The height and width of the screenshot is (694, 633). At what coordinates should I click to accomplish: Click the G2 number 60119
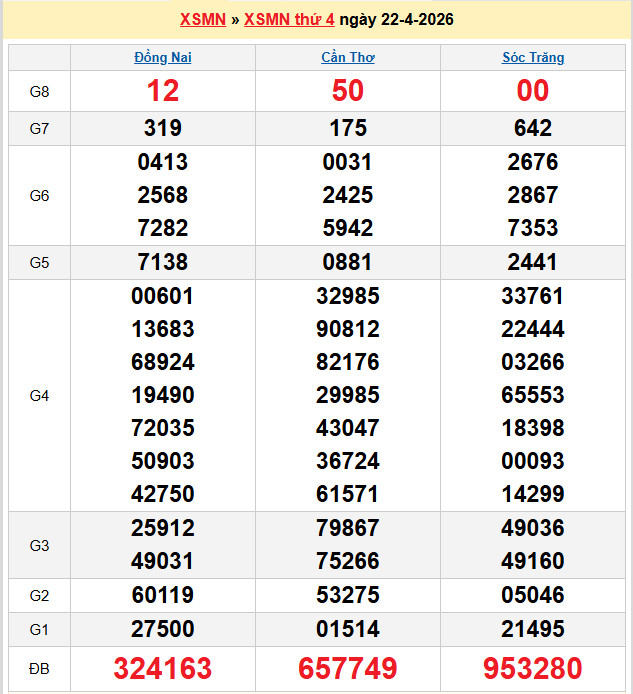tap(163, 595)
